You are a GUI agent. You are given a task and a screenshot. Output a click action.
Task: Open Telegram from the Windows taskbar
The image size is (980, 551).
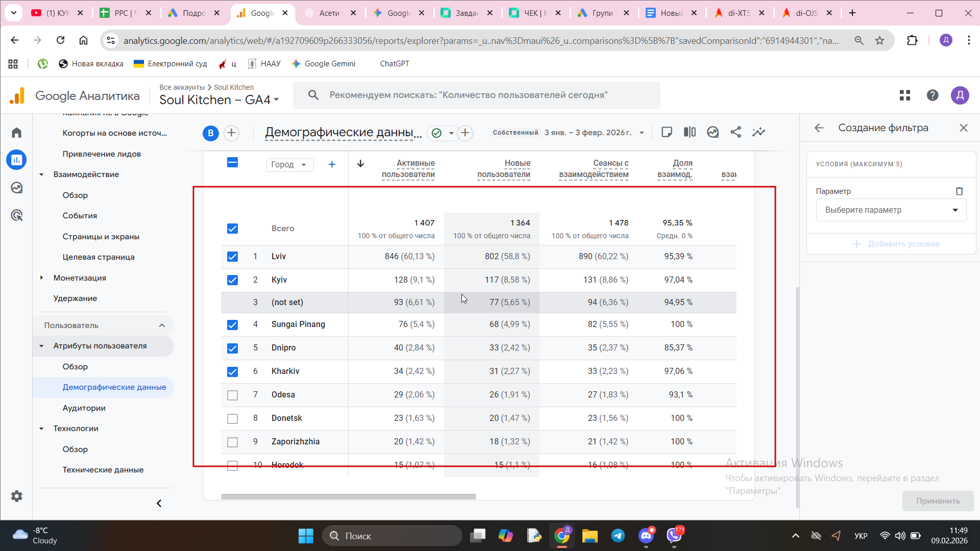pos(618,536)
